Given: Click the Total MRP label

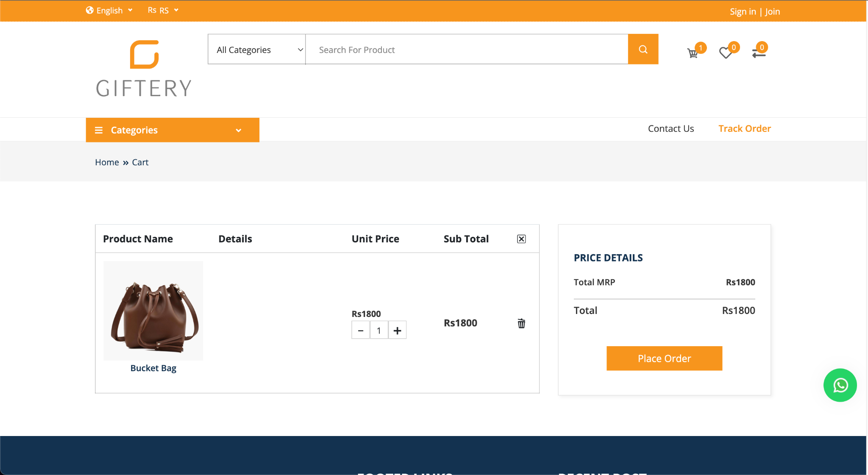Looking at the screenshot, I should pos(594,282).
